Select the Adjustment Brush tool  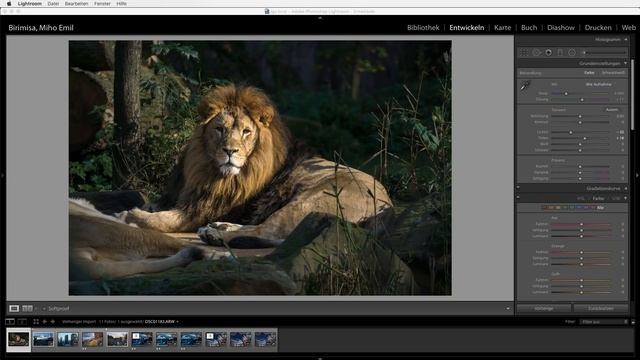click(x=604, y=52)
